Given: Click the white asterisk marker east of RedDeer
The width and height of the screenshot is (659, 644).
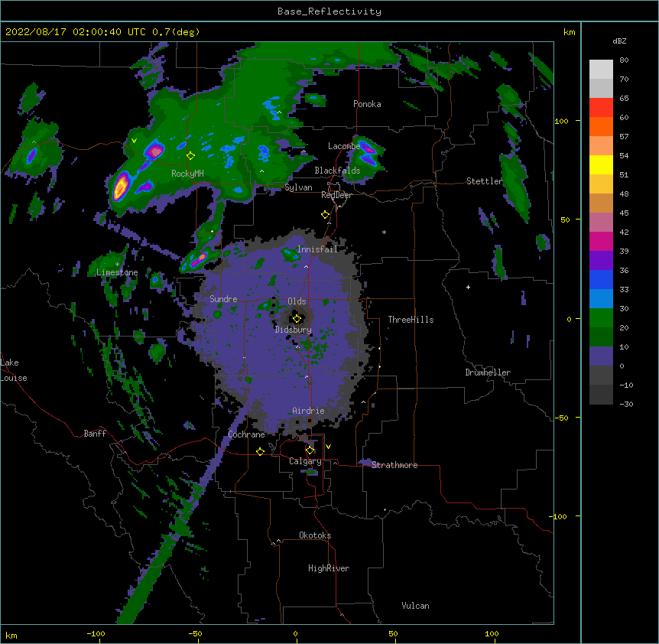Looking at the screenshot, I should click(x=384, y=232).
